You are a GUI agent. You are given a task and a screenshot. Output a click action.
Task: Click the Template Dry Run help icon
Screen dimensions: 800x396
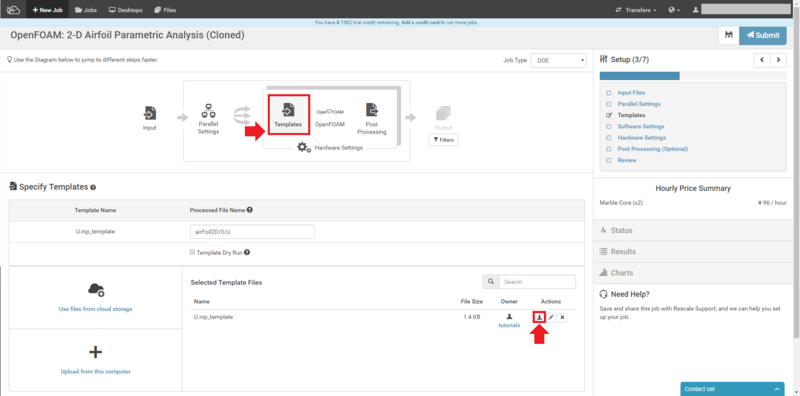(247, 252)
